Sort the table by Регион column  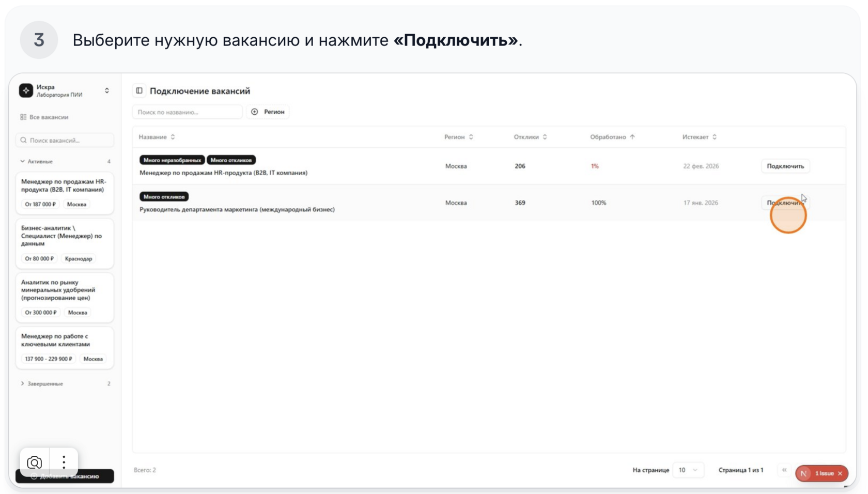pyautogui.click(x=459, y=137)
